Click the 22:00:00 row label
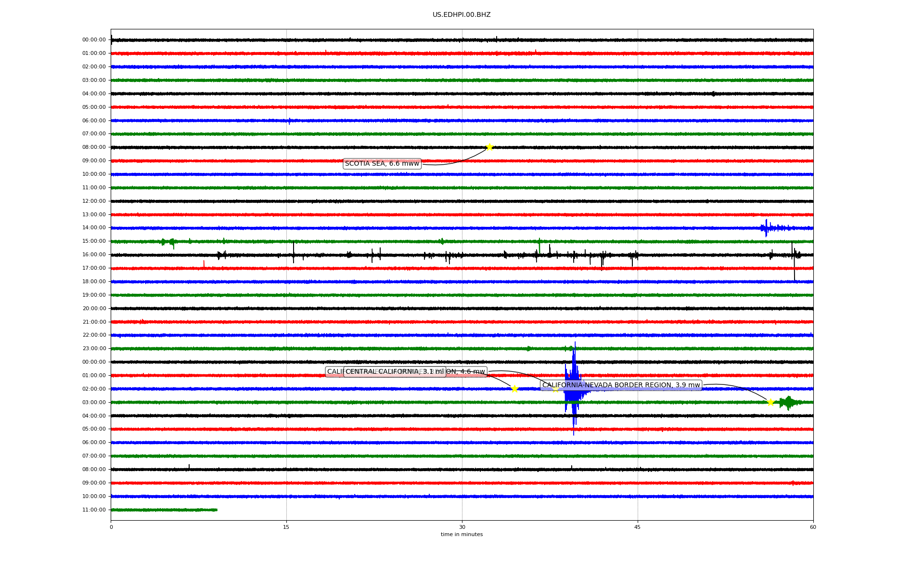The image size is (924, 578). point(94,335)
